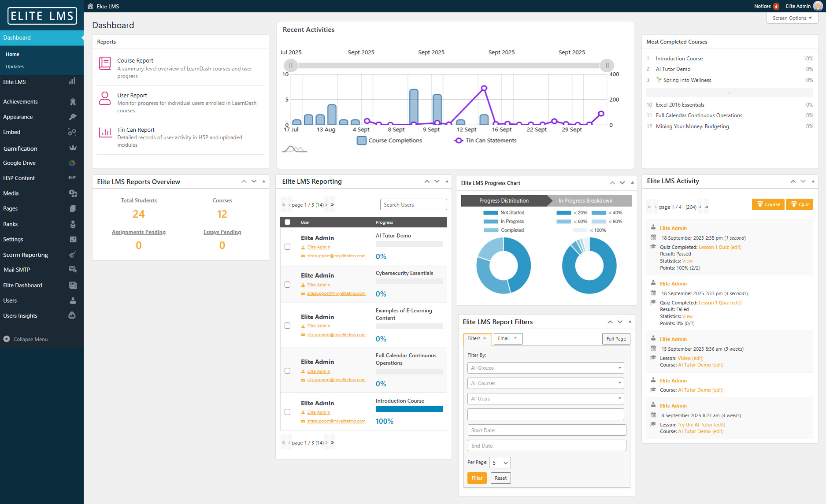The height and width of the screenshot is (504, 826).
Task: Click the Tin Can Report chart icon
Action: click(x=105, y=132)
